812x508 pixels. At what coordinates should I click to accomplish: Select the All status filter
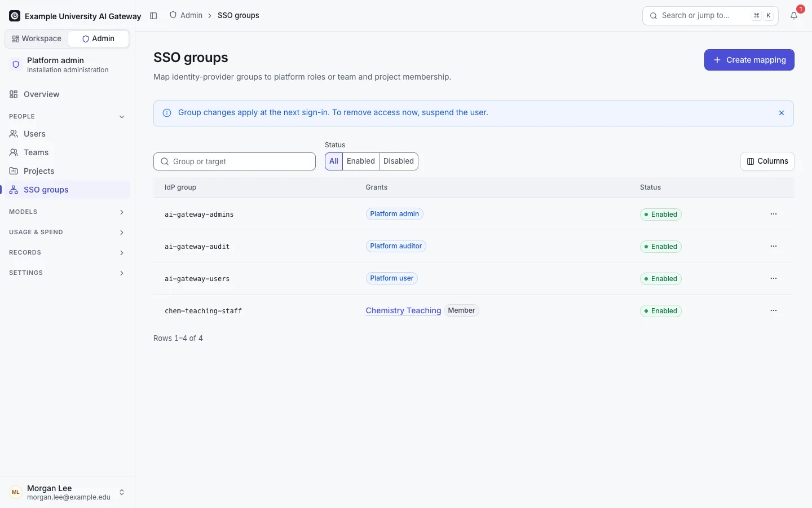pyautogui.click(x=334, y=161)
